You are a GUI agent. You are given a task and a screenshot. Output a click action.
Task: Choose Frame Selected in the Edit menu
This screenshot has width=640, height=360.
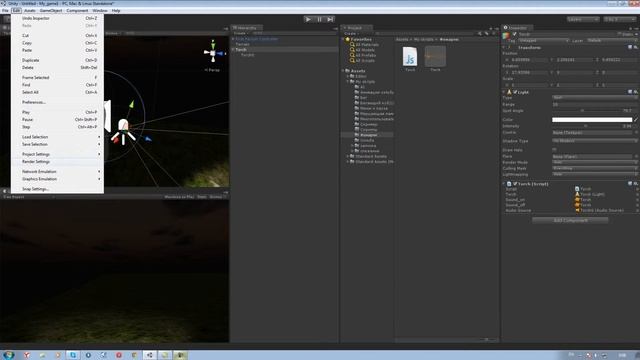coord(57,78)
